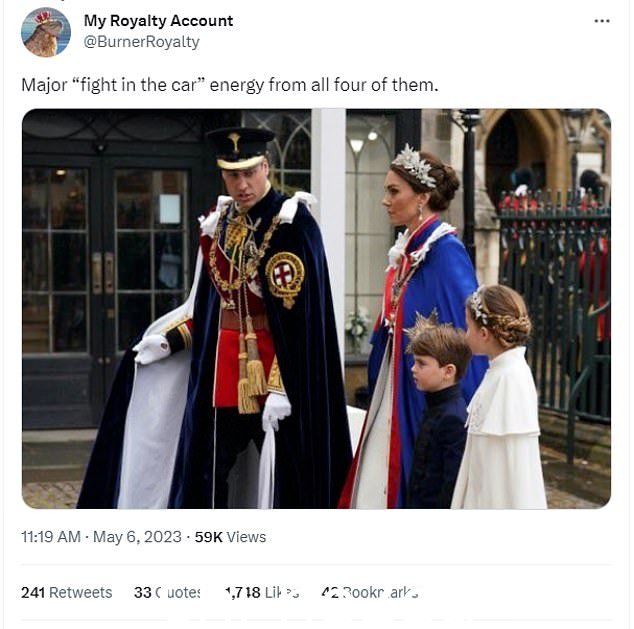The image size is (634, 629).
Task: Open the three-dot more options menu
Action: [x=602, y=21]
